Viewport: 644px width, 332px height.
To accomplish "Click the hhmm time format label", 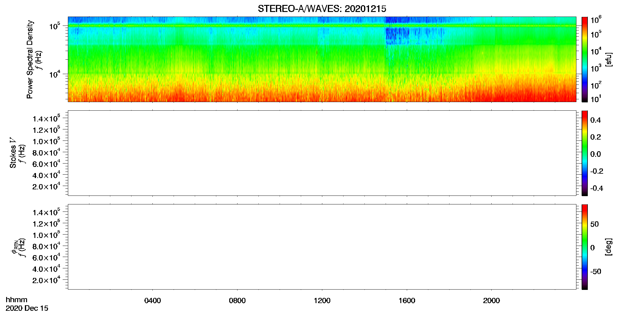I will 17,300.
